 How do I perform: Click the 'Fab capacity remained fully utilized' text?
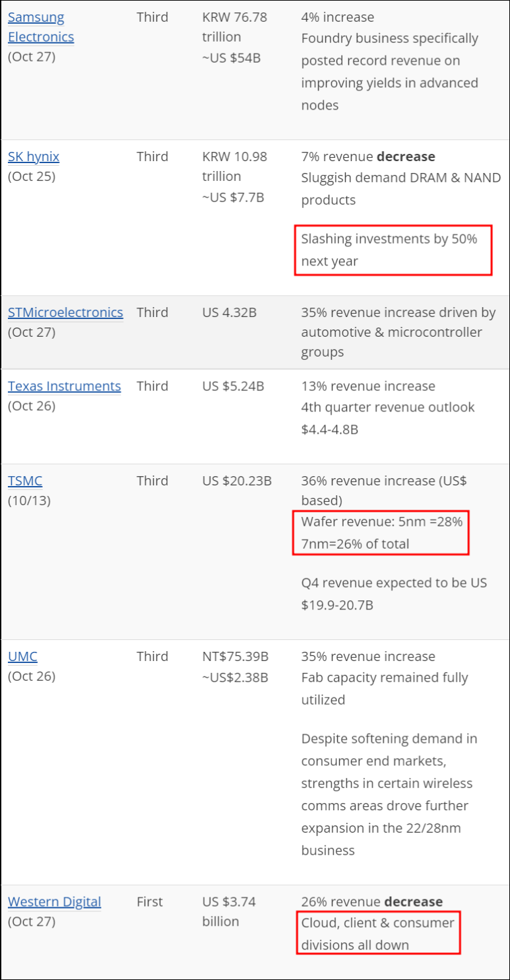(385, 689)
